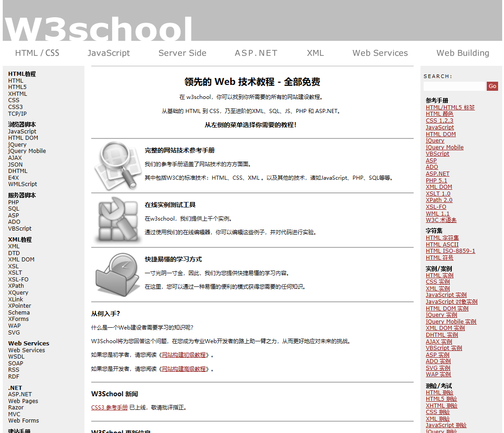The image size is (504, 433).
Task: Select SQL in the left sidebar
Action: pyautogui.click(x=14, y=209)
